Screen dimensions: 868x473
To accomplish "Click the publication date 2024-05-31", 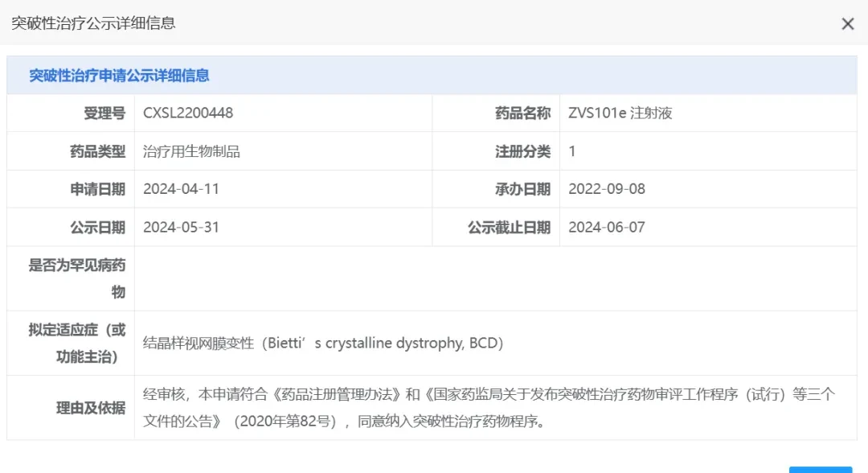I will tap(181, 227).
